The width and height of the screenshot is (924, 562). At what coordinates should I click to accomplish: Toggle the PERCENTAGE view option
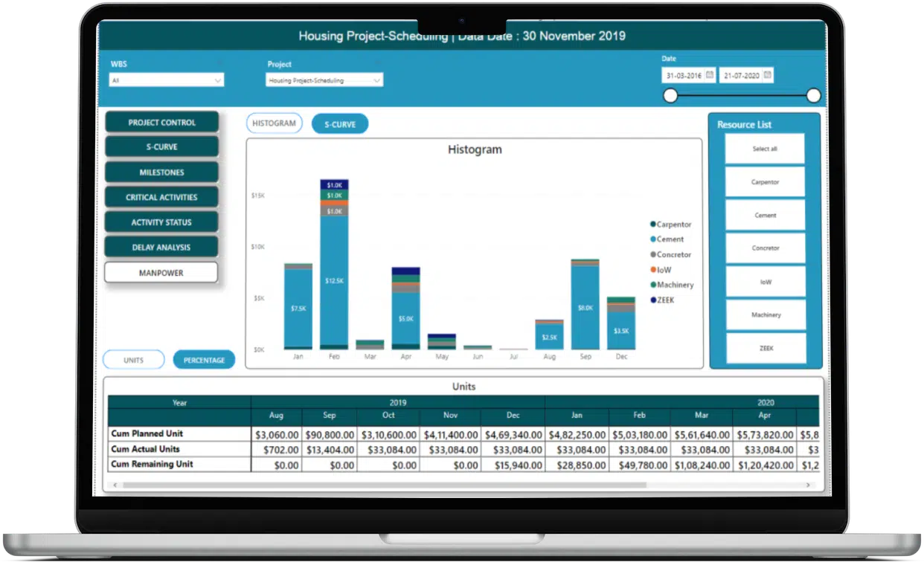(x=204, y=360)
